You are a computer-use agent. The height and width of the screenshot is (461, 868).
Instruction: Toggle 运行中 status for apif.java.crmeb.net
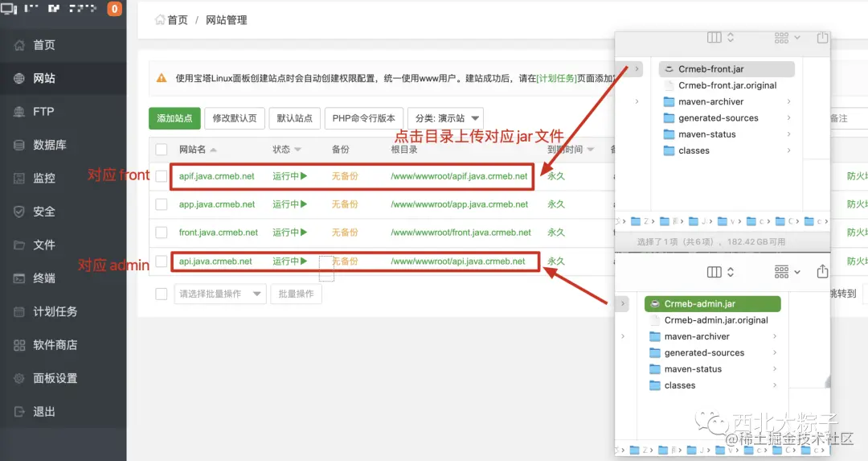(289, 176)
